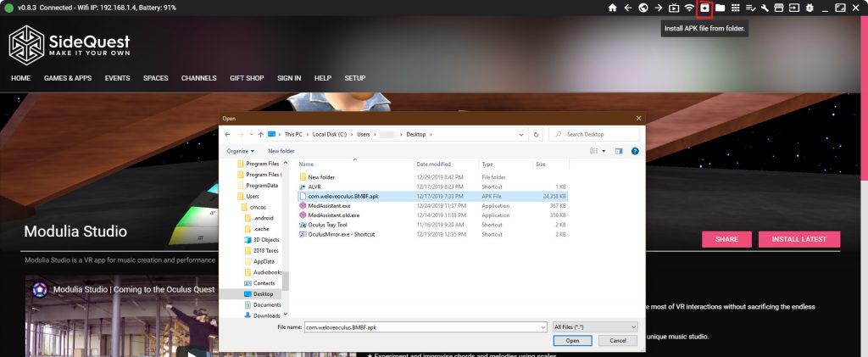868x357 pixels.
Task: Open the bug debug icon in SideQuest toolbar
Action: 810,8
